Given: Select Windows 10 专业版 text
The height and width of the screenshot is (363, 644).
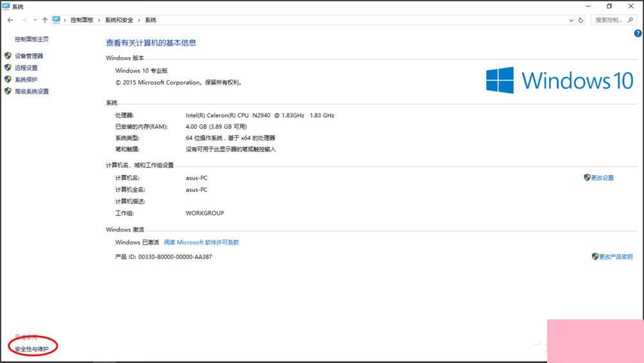Looking at the screenshot, I should tap(141, 71).
